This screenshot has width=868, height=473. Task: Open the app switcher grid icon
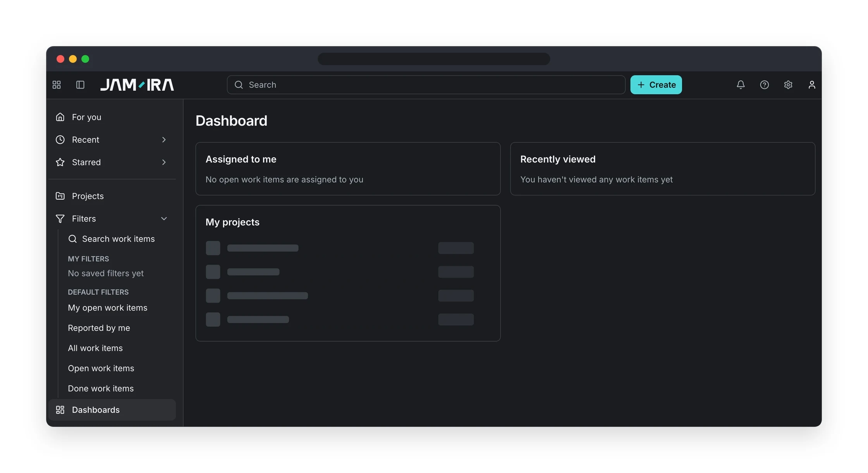(57, 85)
